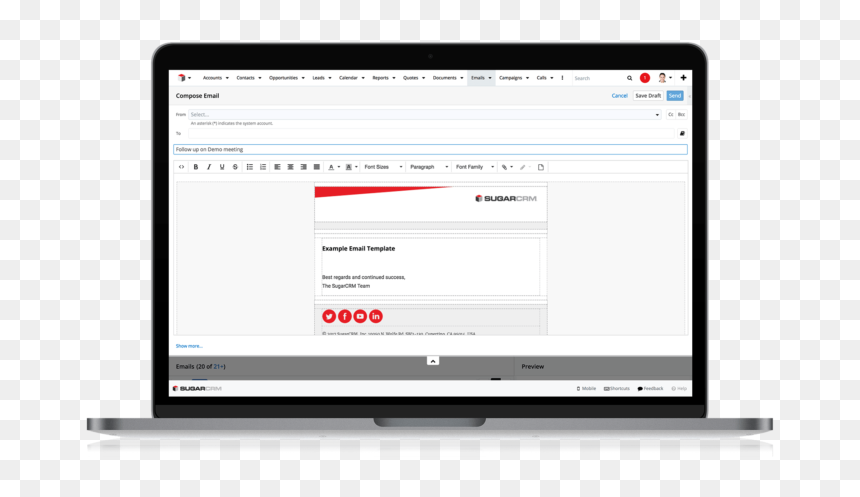Toggle bold formatting

196,167
